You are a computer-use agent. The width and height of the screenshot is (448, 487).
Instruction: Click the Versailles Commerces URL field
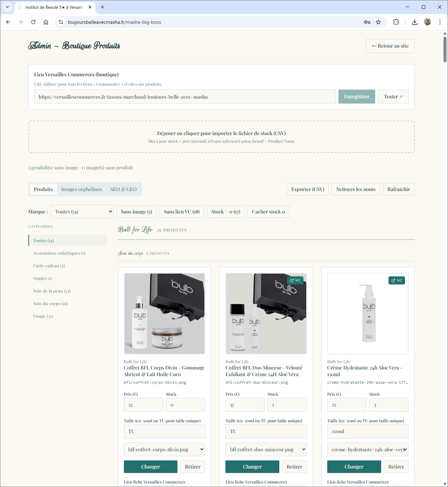coord(185,97)
